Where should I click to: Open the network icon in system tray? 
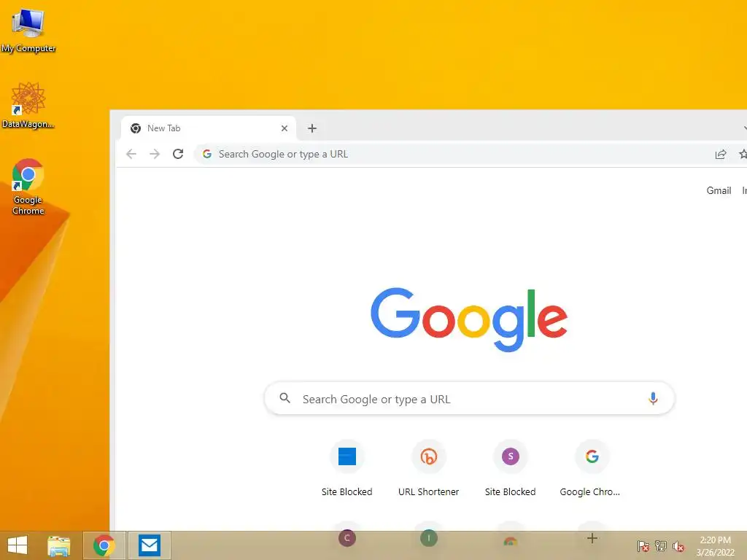(661, 546)
